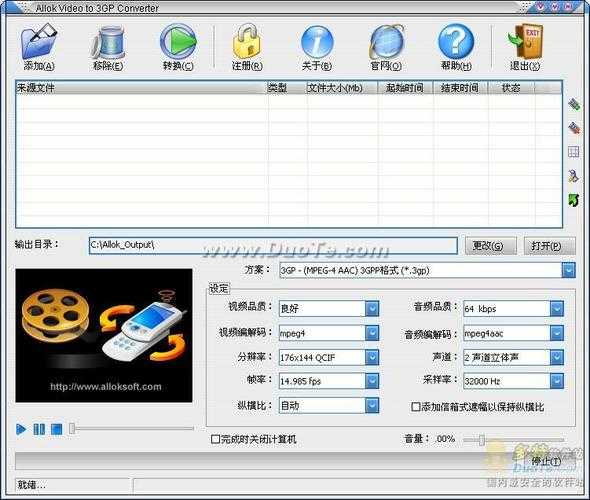Expand the 方案 profile dropdown
This screenshot has width=590, height=500.
[x=569, y=270]
